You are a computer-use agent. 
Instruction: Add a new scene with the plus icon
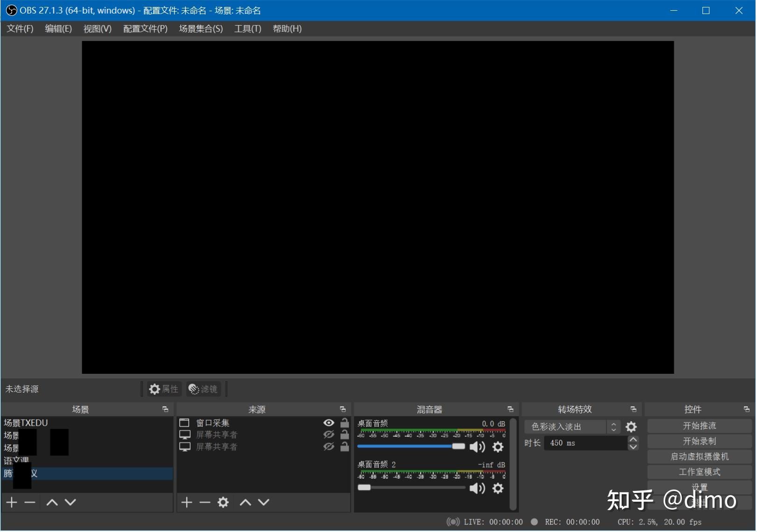coord(11,502)
